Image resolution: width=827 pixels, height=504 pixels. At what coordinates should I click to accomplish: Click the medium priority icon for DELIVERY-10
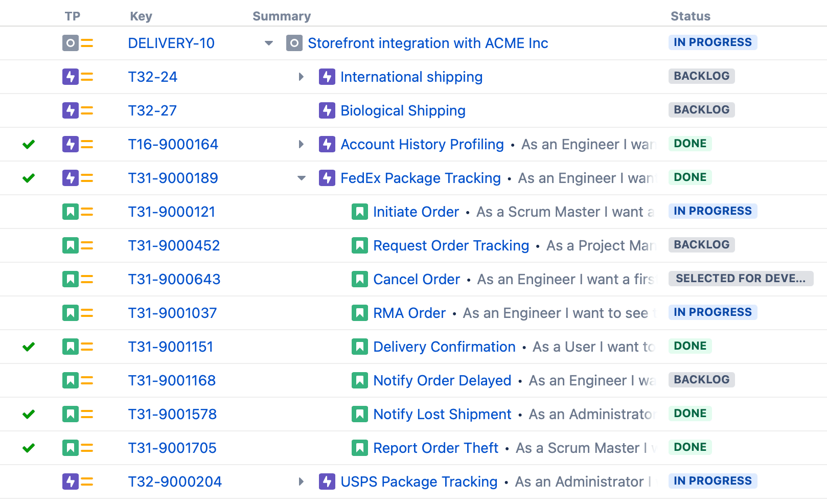pos(87,43)
